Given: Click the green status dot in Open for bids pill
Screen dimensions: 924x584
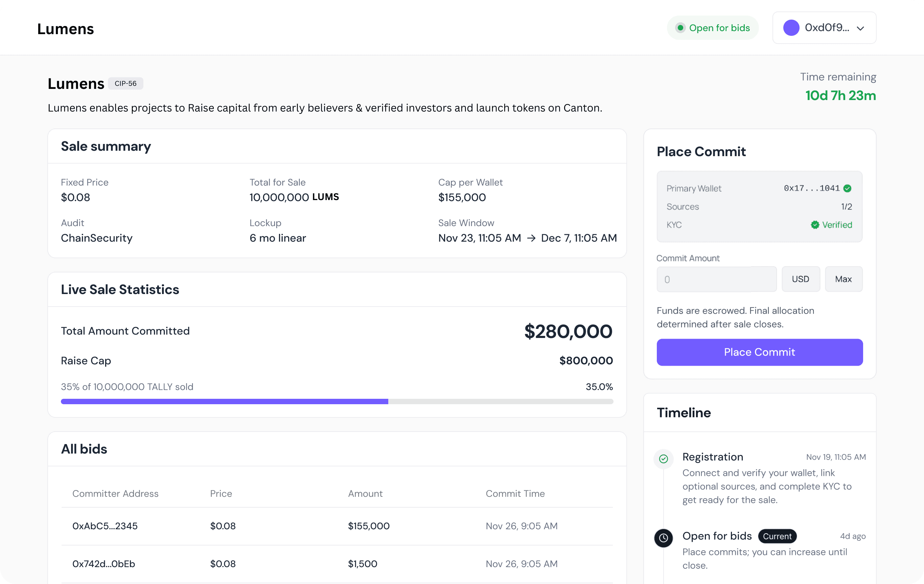Looking at the screenshot, I should (x=681, y=28).
